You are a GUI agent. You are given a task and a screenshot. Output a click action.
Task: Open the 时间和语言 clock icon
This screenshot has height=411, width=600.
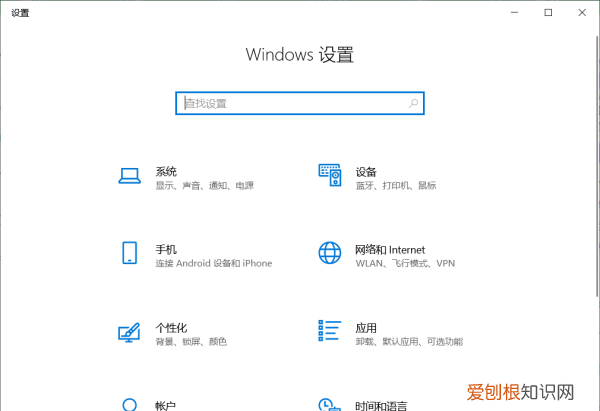tap(329, 404)
